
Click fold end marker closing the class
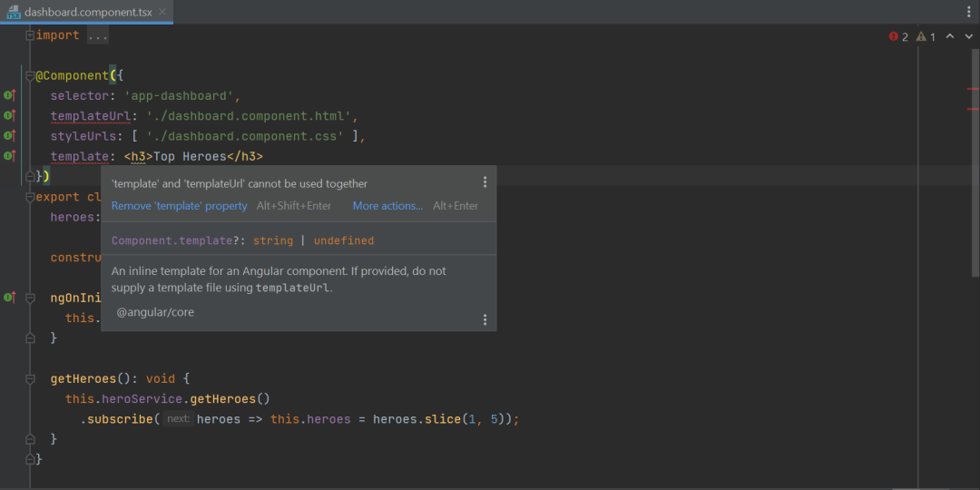point(29,459)
